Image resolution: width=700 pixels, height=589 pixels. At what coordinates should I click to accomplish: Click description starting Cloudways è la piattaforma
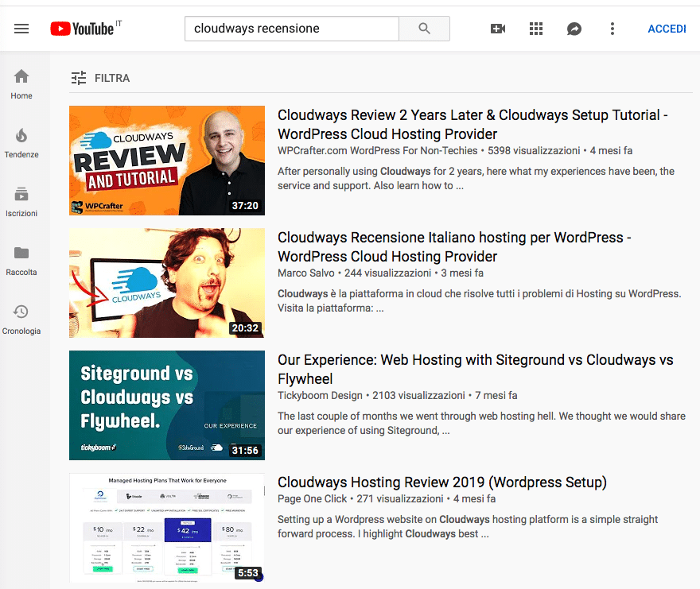[479, 300]
